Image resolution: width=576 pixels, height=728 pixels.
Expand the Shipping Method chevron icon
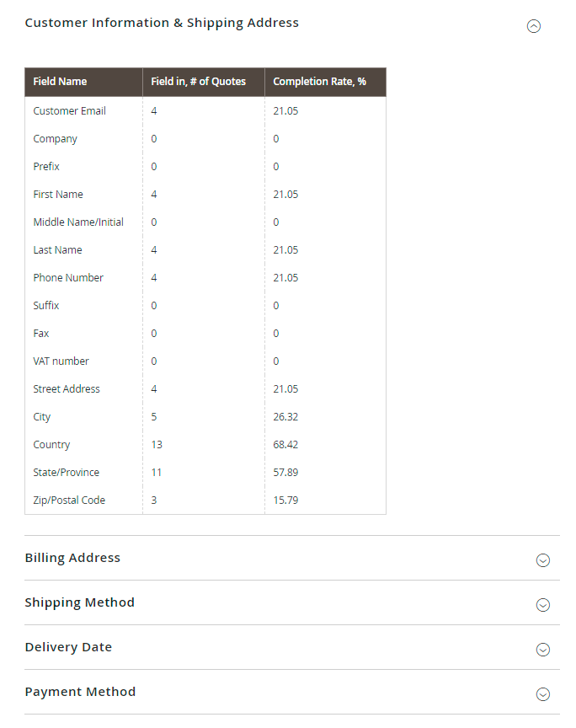coord(543,604)
